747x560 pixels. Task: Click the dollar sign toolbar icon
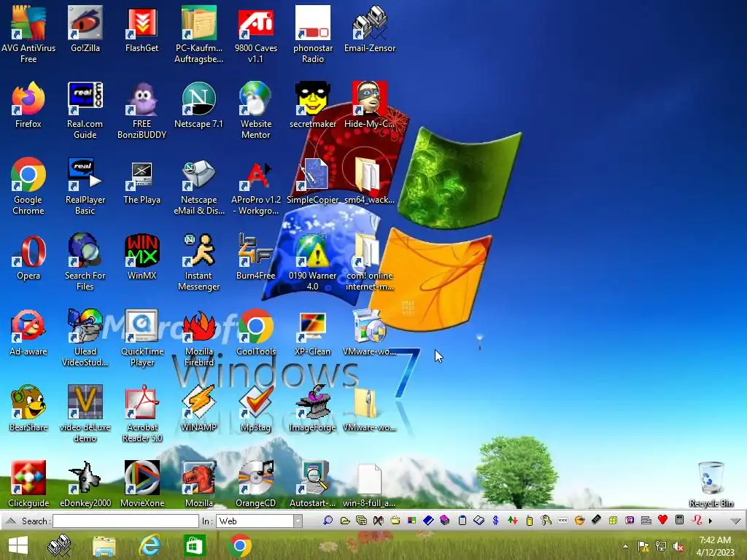[x=495, y=521]
